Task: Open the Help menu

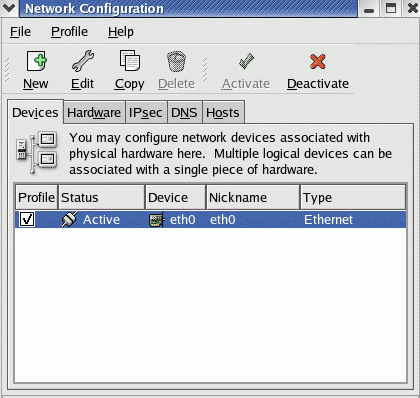Action: pyautogui.click(x=121, y=32)
